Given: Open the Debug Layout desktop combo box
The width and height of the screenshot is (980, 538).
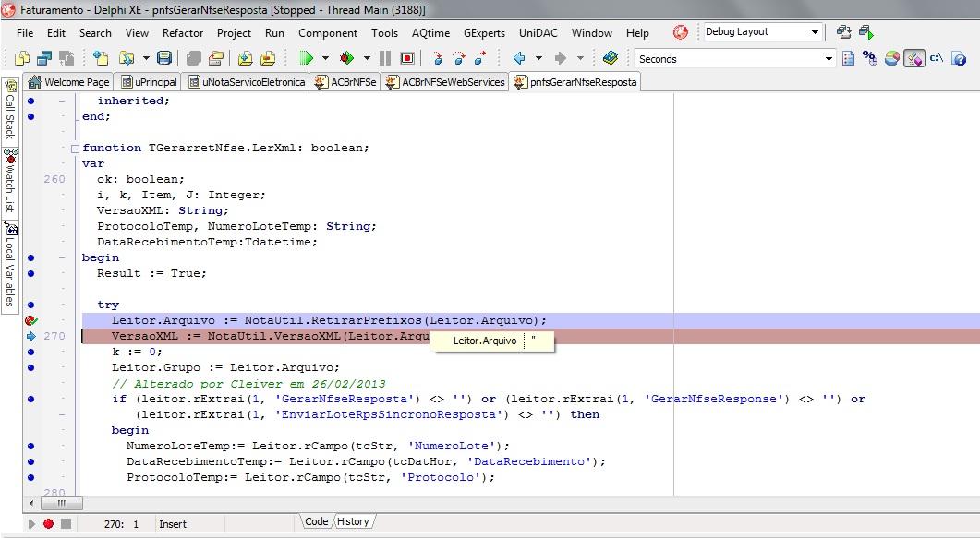Looking at the screenshot, I should (x=763, y=31).
